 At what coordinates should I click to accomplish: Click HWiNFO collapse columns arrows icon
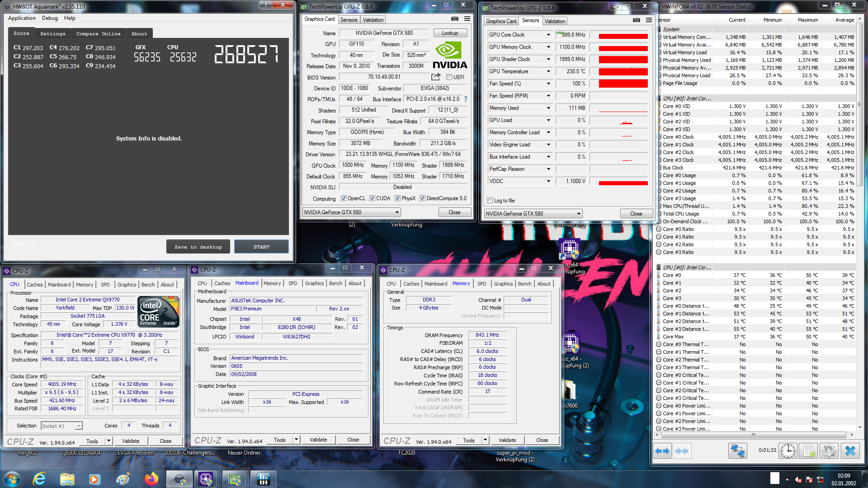(681, 451)
